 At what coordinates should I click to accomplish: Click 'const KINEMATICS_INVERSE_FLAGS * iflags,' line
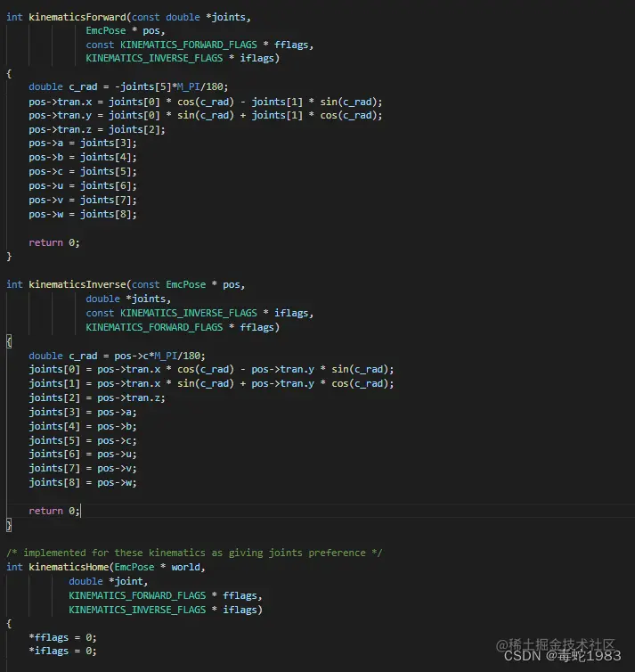(199, 314)
